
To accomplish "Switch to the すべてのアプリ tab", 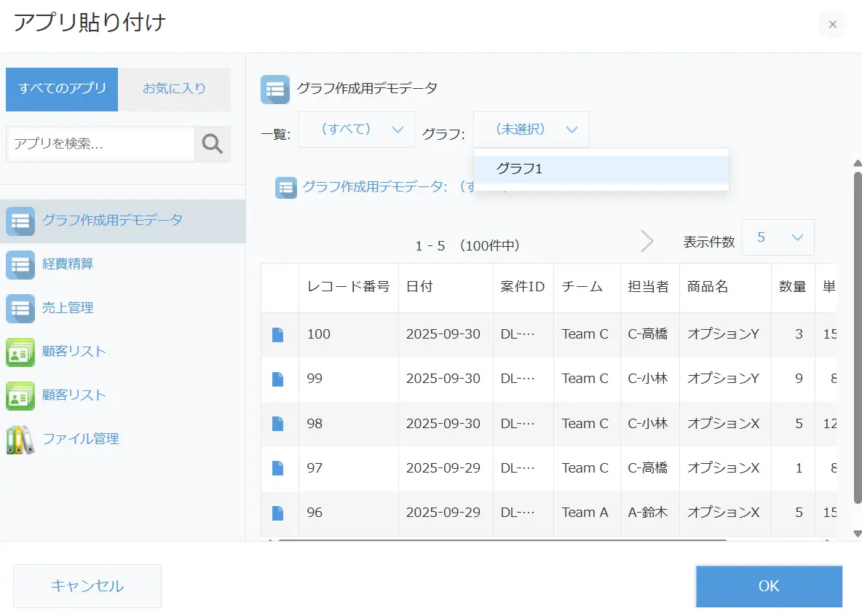I will tap(62, 89).
